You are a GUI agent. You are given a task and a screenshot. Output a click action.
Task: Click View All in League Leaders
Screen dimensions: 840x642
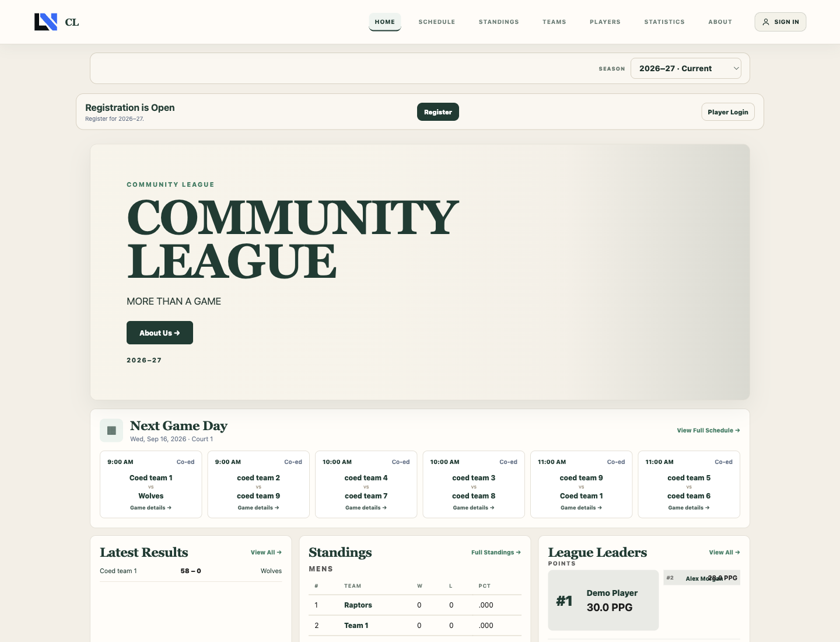point(724,553)
